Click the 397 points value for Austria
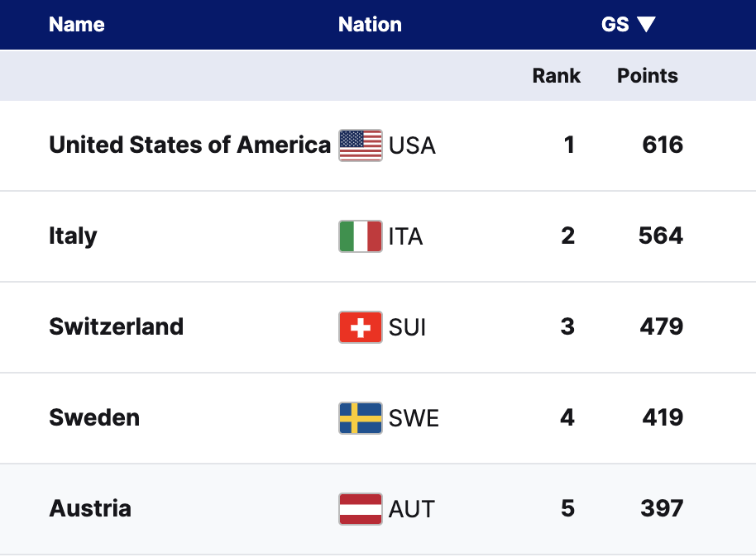756x557 pixels. pos(662,509)
